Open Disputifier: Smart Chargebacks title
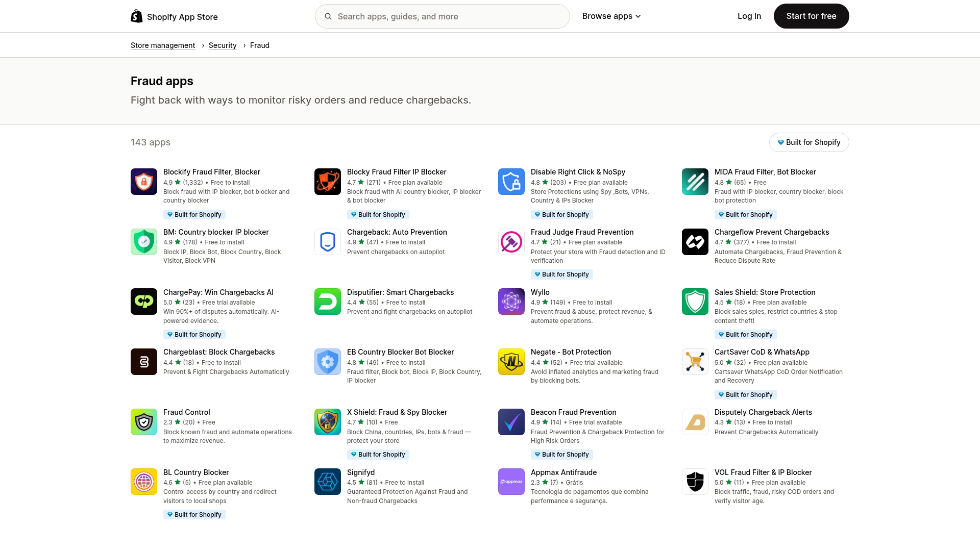Viewport: 980px width, 551px height. [x=400, y=292]
